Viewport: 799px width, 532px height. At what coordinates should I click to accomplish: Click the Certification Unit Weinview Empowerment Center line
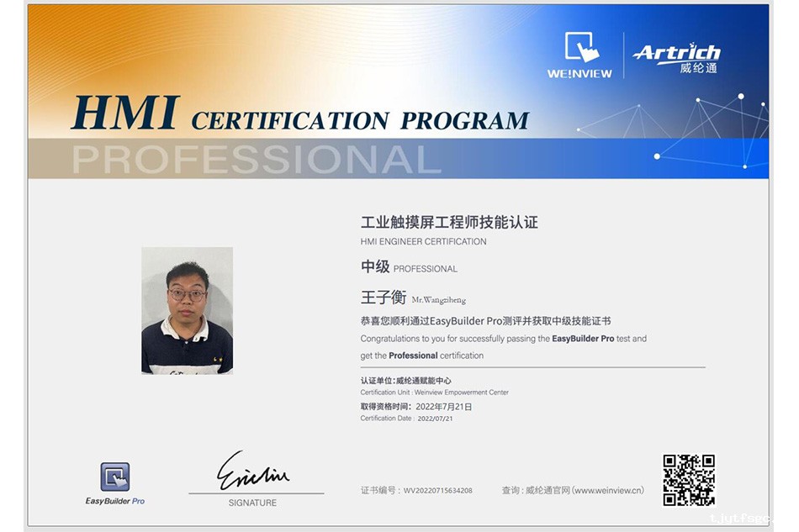click(x=434, y=392)
